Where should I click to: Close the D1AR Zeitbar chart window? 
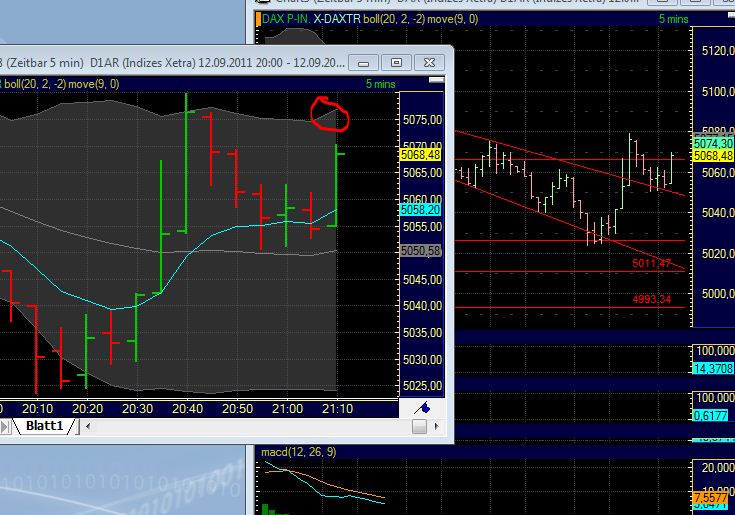[429, 63]
